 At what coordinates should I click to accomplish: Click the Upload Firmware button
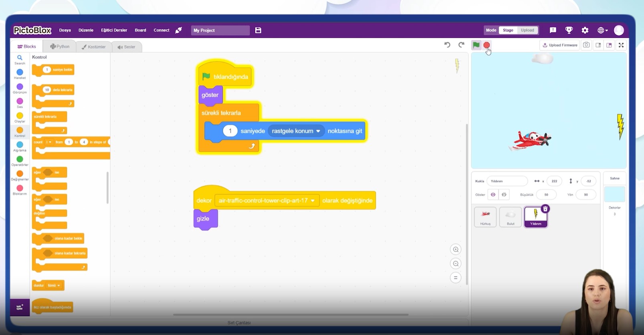(x=560, y=45)
